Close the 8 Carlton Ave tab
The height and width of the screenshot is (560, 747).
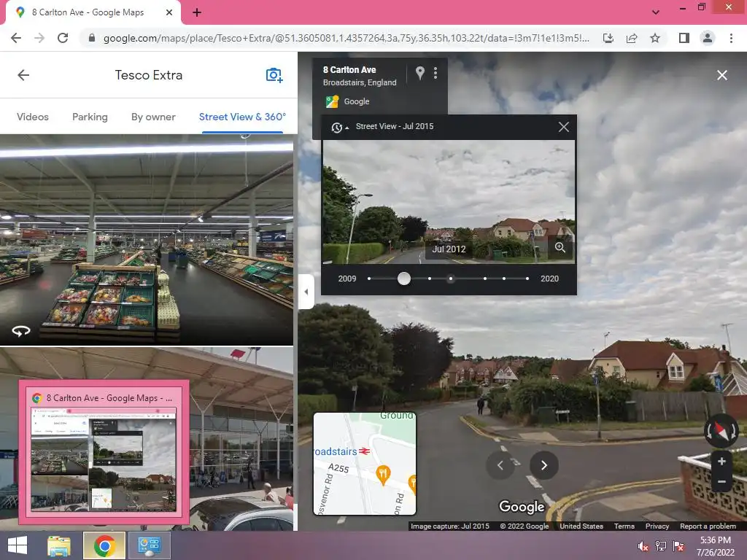[x=169, y=13]
